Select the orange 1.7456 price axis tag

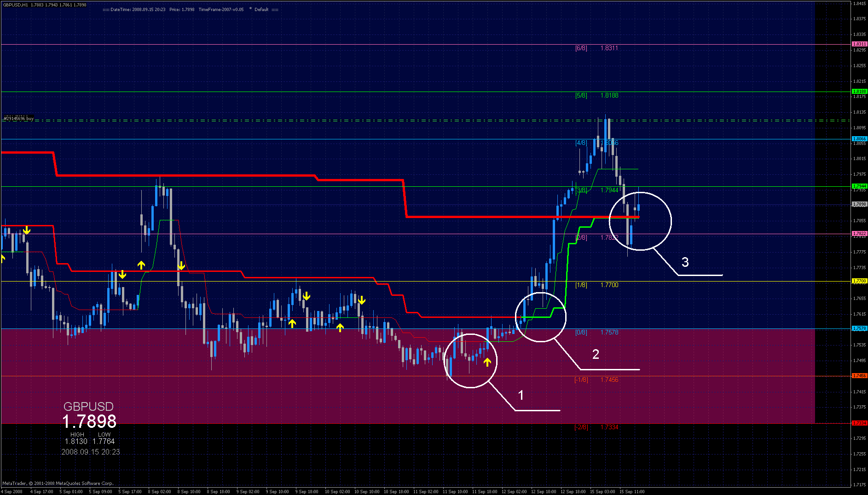pos(859,376)
